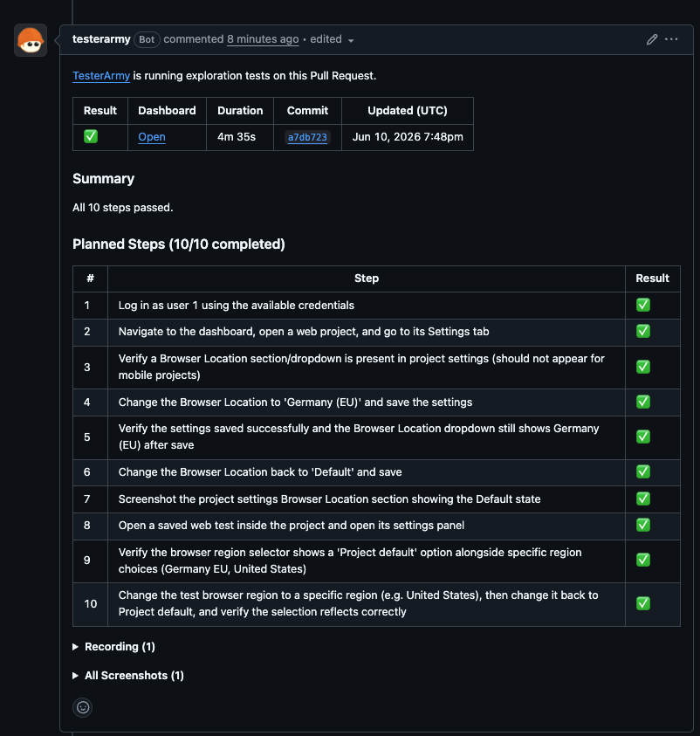Click the green check in the top Result cell

tap(91, 136)
